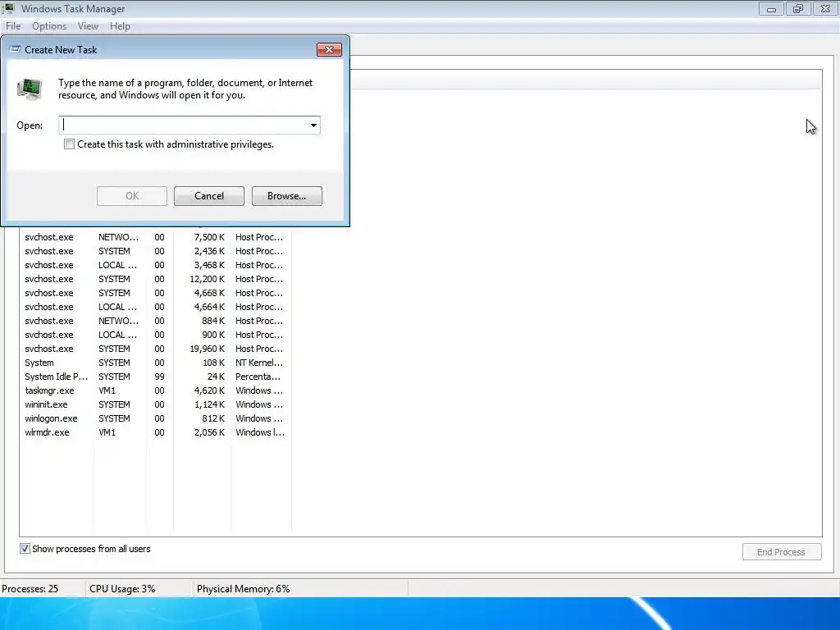Screen dimensions: 840x630
Task: Click the Create New Task dialog title icon
Action: pos(15,49)
